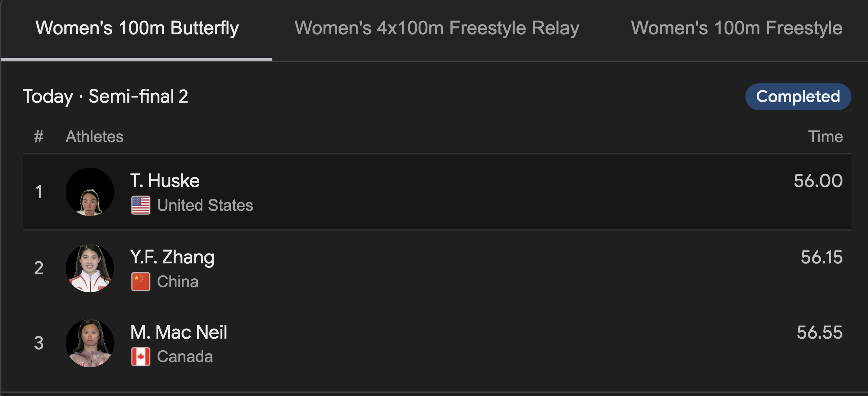Click the Athletes column header
Viewport: 868px width, 396px height.
pos(94,137)
